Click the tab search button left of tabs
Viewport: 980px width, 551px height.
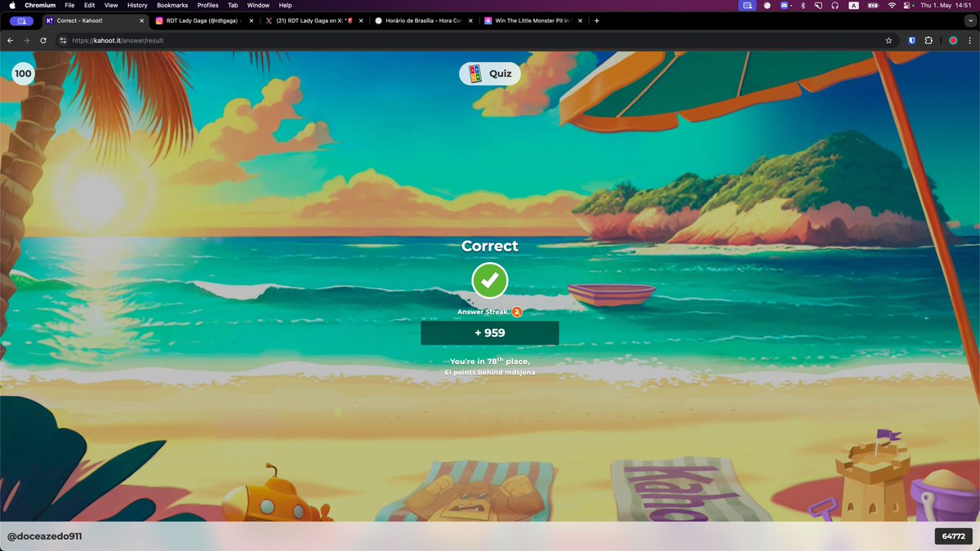tap(21, 20)
